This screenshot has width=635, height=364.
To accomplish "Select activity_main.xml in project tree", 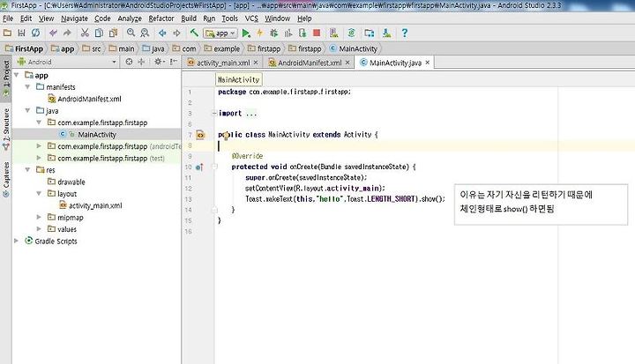I will pos(90,205).
